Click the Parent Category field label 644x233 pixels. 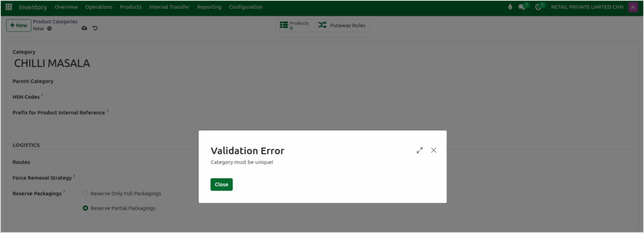33,81
